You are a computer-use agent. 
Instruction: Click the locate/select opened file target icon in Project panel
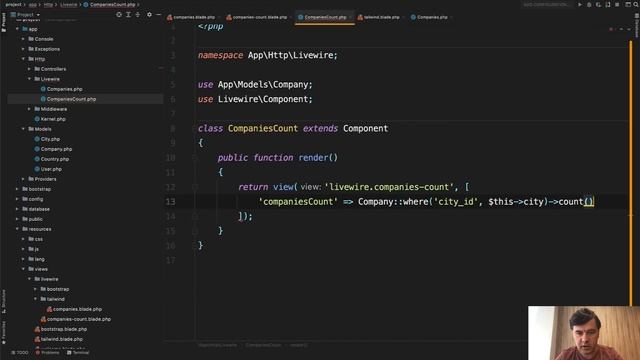click(x=119, y=15)
